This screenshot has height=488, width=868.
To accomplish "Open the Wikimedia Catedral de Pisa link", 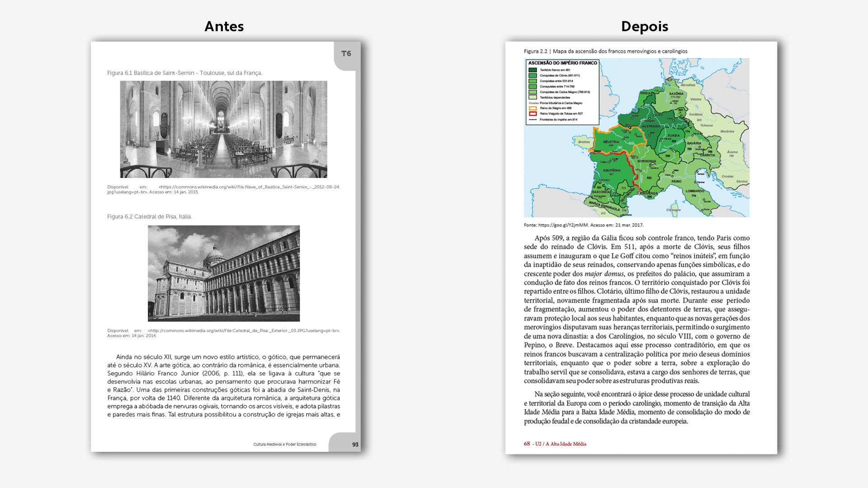I will [243, 331].
